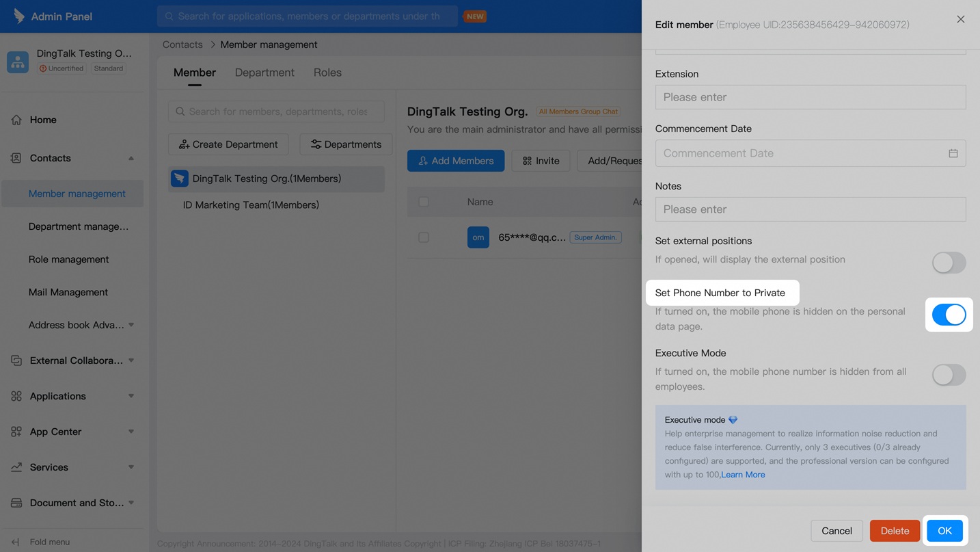980x552 pixels.
Task: Turn off Set Phone Number to Private switch
Action: (x=949, y=315)
